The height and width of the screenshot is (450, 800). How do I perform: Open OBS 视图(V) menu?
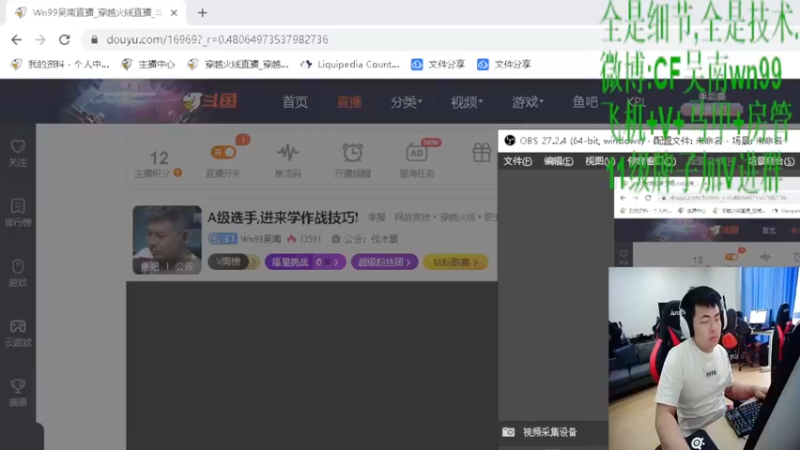[598, 161]
